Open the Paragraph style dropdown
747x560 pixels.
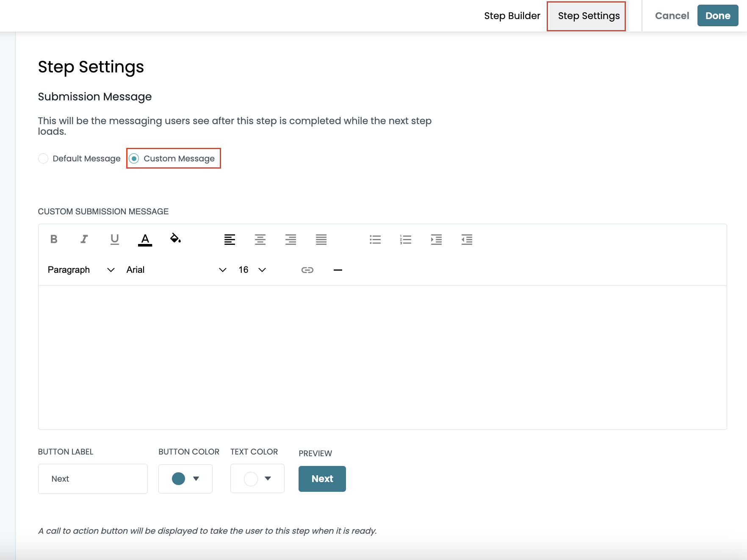[80, 269]
